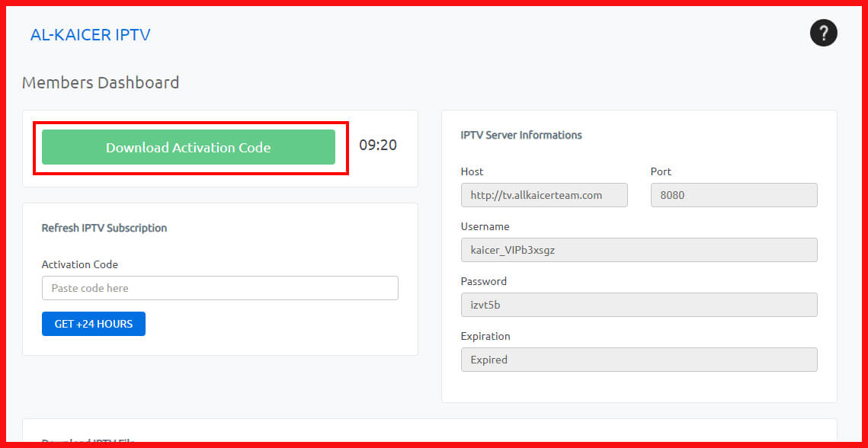Click the Expiration field showing Expired

click(x=639, y=360)
